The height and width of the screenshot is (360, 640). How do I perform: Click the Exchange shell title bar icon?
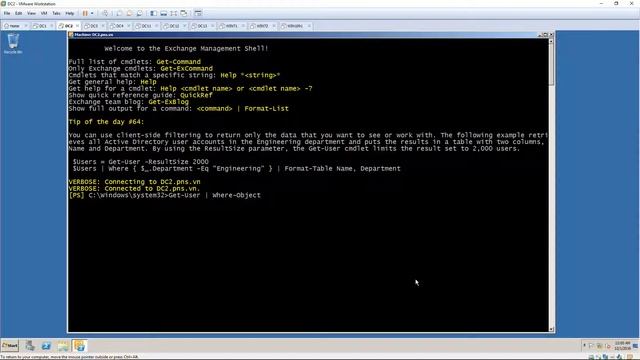click(x=71, y=35)
